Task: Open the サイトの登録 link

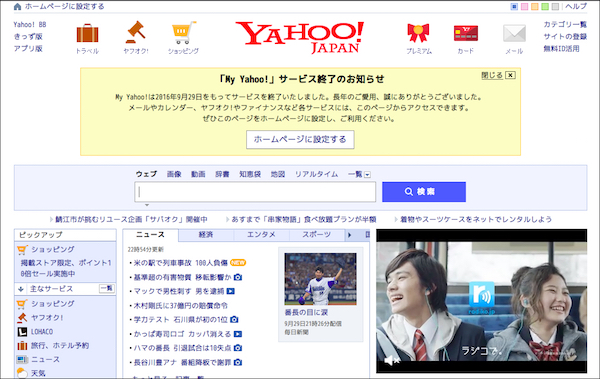Action: (565, 37)
